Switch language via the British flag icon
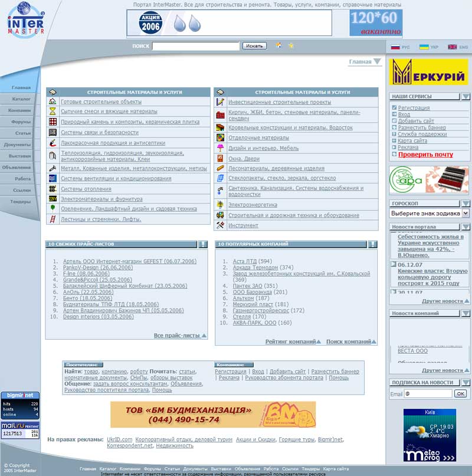This screenshot has width=472, height=476. [453, 47]
